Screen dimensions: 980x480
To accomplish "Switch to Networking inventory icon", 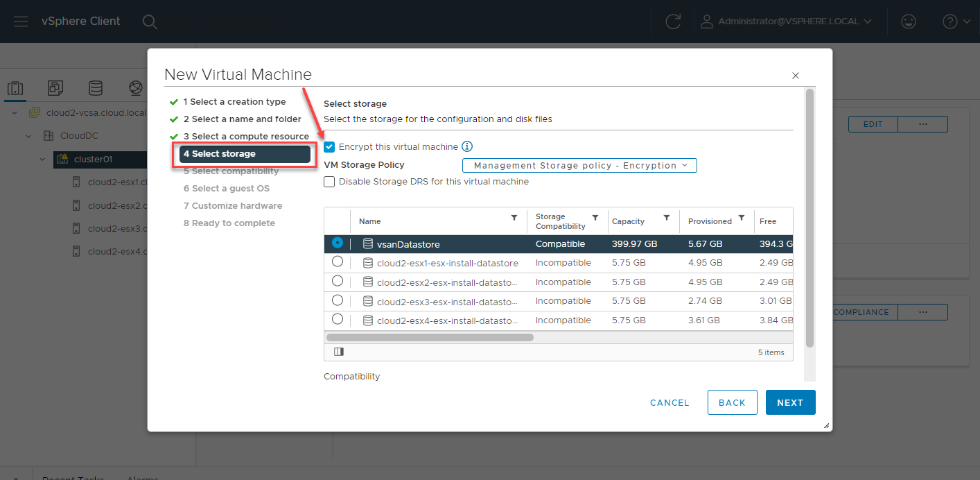I will pyautogui.click(x=136, y=88).
